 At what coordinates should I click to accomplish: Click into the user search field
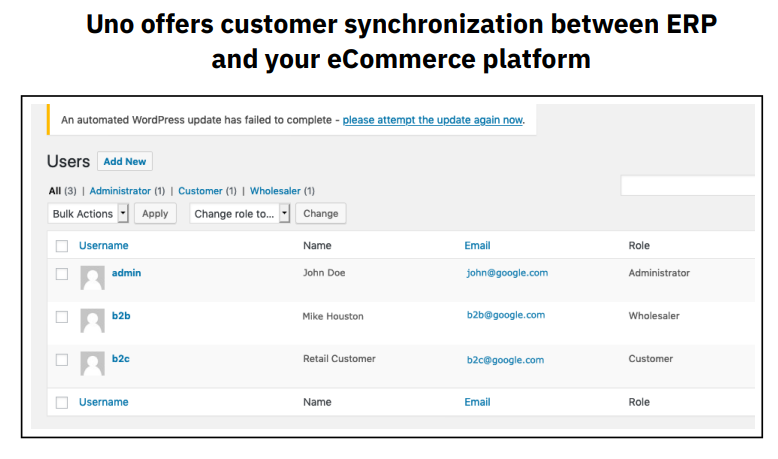pos(688,186)
